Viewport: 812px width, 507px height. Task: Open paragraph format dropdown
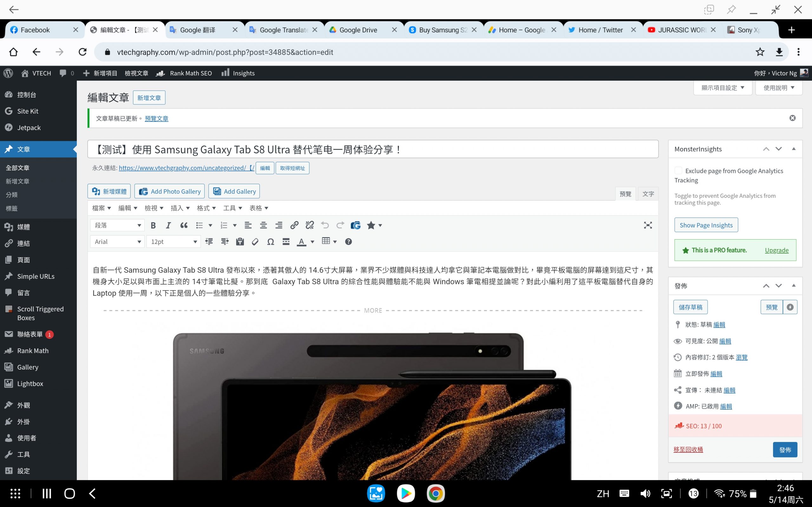click(x=117, y=225)
